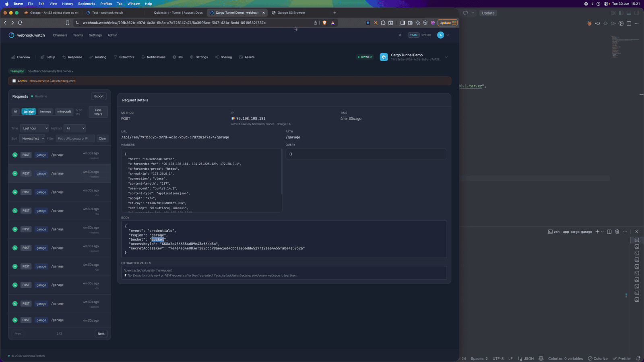Image resolution: width=644 pixels, height=362 pixels.
Task: Open the IPs tab
Action: pyautogui.click(x=178, y=57)
